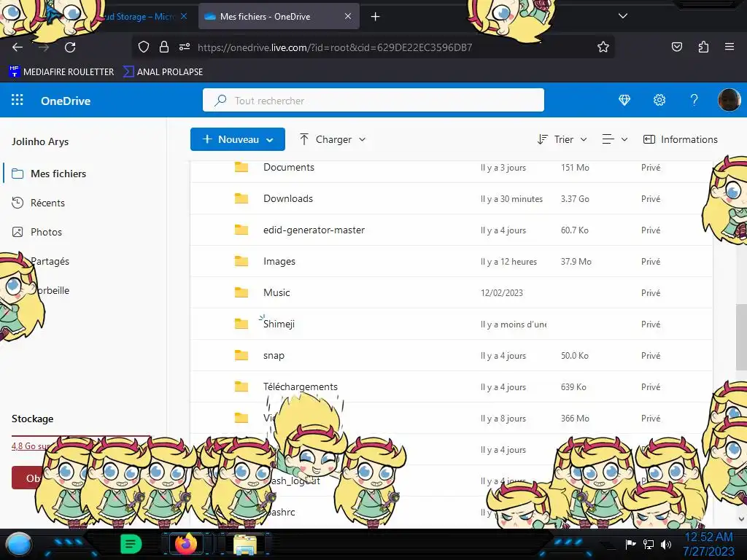This screenshot has height=560, width=747.
Task: Open the Charger upload dropdown
Action: [333, 139]
